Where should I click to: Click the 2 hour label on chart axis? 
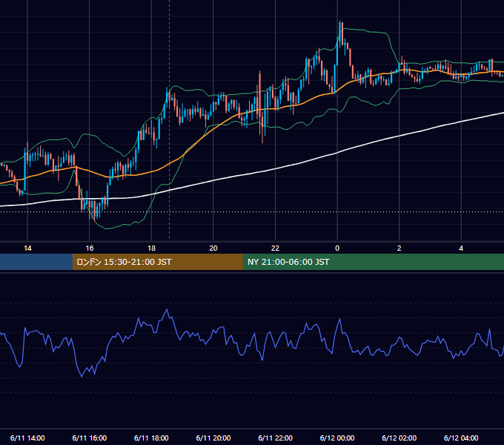(399, 248)
